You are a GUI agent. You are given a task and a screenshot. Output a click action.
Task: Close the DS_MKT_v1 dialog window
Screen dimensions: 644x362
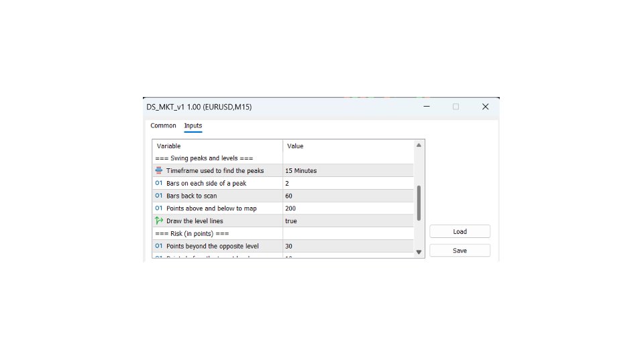(485, 107)
